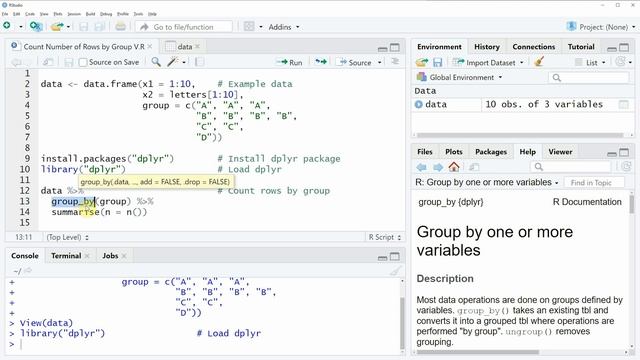Click the Print icon in main toolbar
This screenshot has width=640, height=360.
[120, 27]
